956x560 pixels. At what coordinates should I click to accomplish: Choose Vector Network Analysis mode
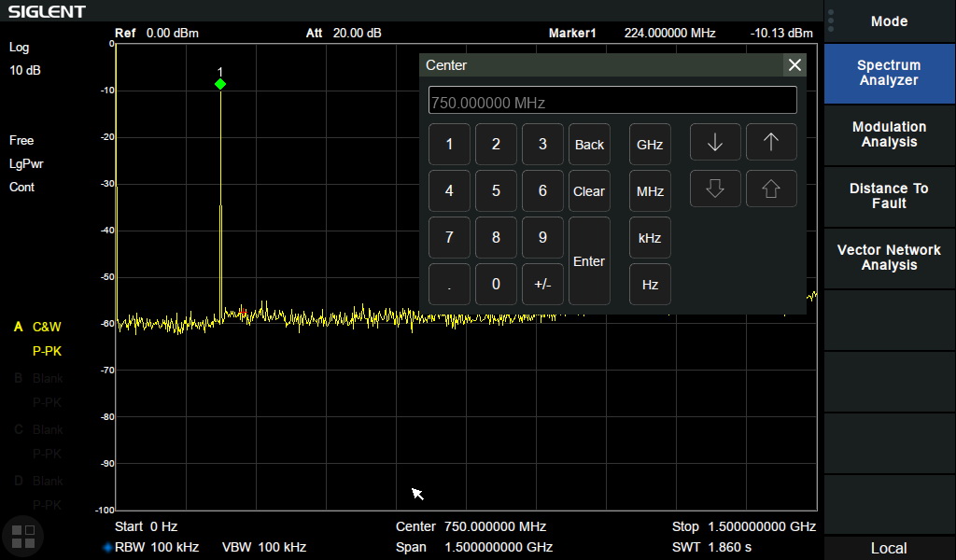889,258
